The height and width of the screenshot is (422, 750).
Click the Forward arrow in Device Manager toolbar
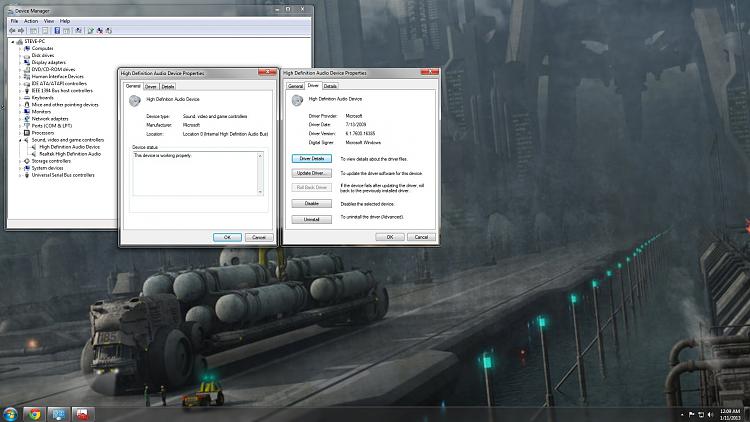(21, 31)
